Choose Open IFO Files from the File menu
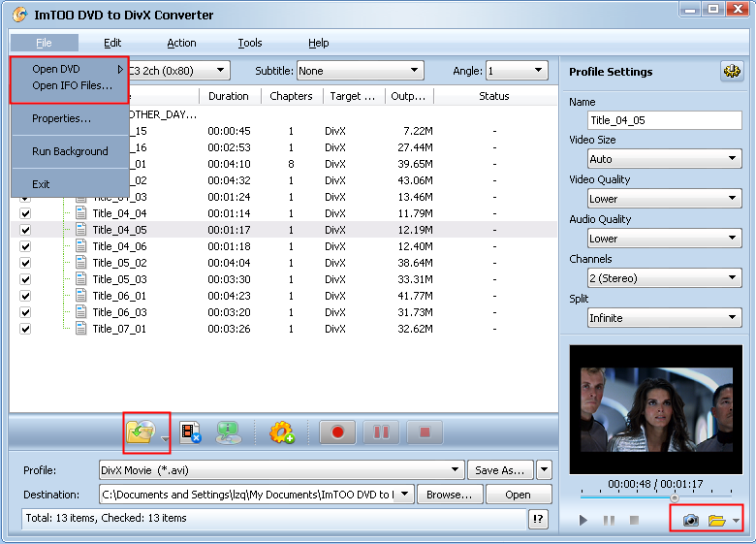The height and width of the screenshot is (544, 756). (x=71, y=85)
